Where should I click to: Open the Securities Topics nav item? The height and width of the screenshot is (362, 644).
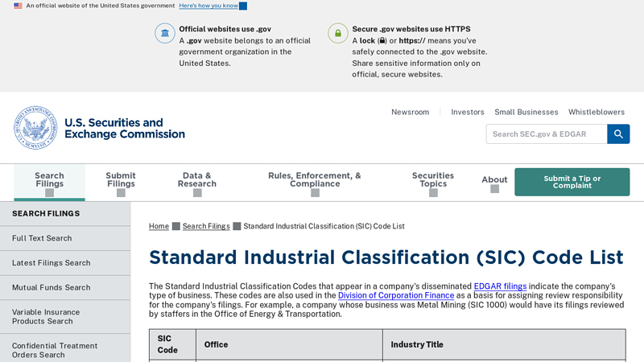click(433, 179)
